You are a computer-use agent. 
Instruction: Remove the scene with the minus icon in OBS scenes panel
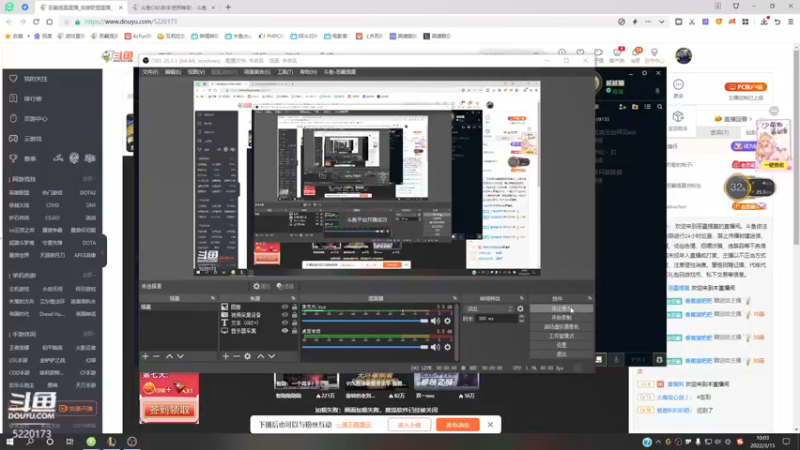156,356
